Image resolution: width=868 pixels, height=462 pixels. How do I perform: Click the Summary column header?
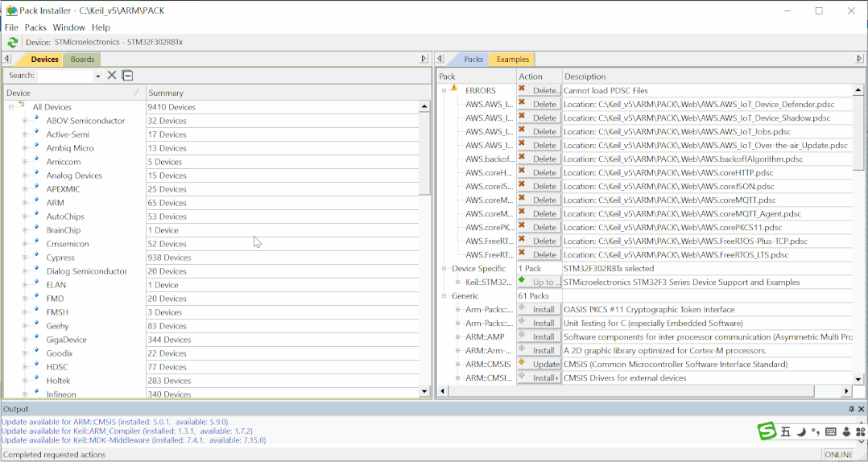coord(287,93)
